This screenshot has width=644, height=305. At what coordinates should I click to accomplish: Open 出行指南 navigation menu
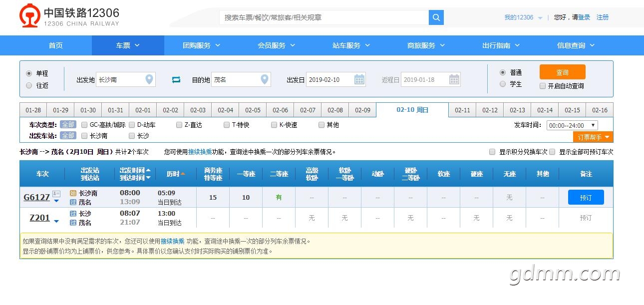(501, 45)
